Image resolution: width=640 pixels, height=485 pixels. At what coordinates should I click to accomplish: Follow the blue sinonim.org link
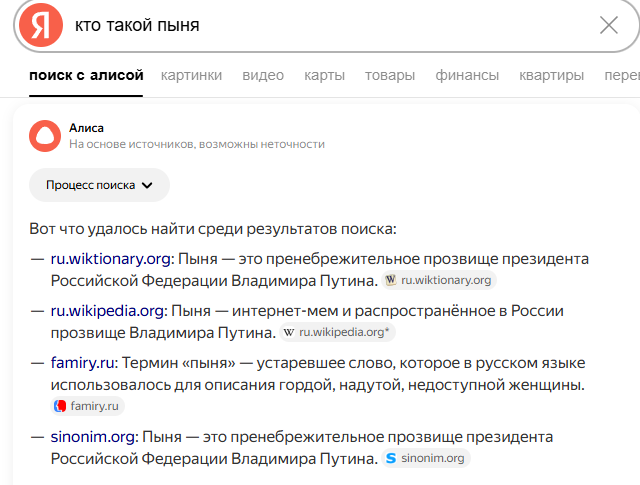click(x=93, y=437)
